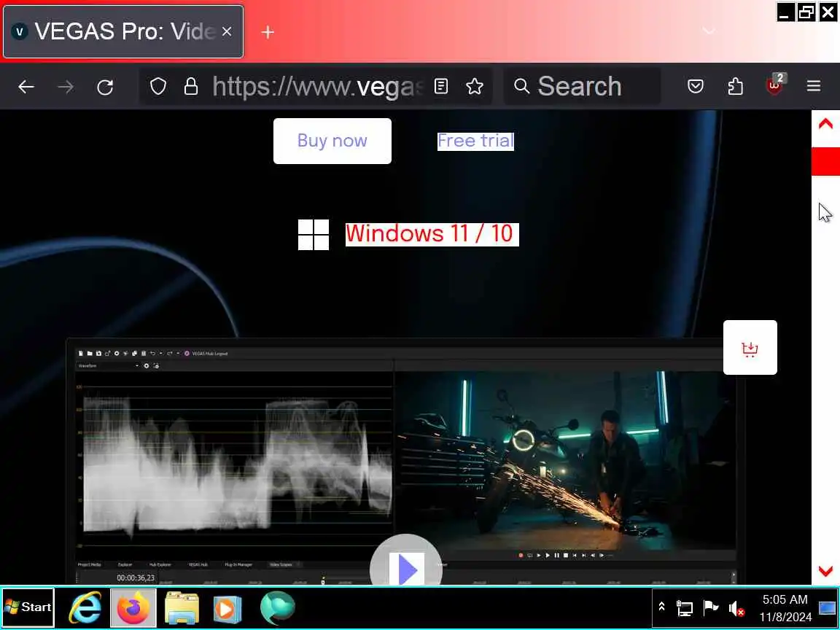
Task: Click the padlock site security icon
Action: click(x=191, y=86)
